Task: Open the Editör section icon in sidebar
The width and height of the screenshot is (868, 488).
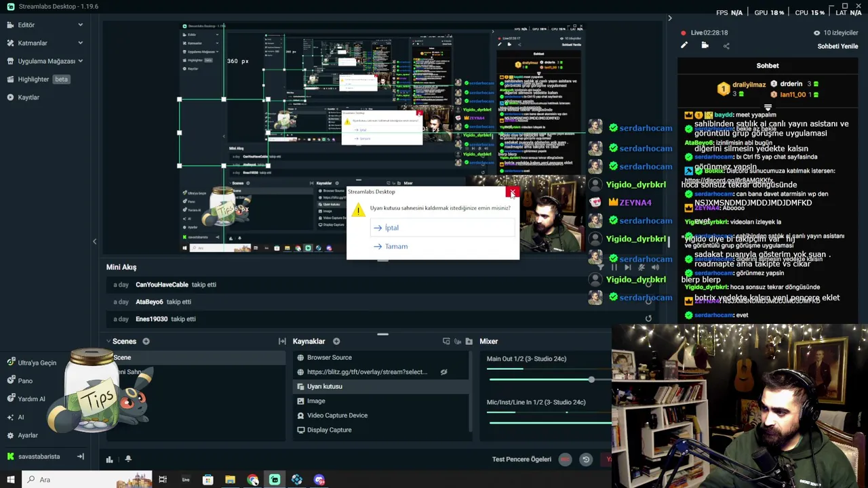Action: click(x=10, y=25)
